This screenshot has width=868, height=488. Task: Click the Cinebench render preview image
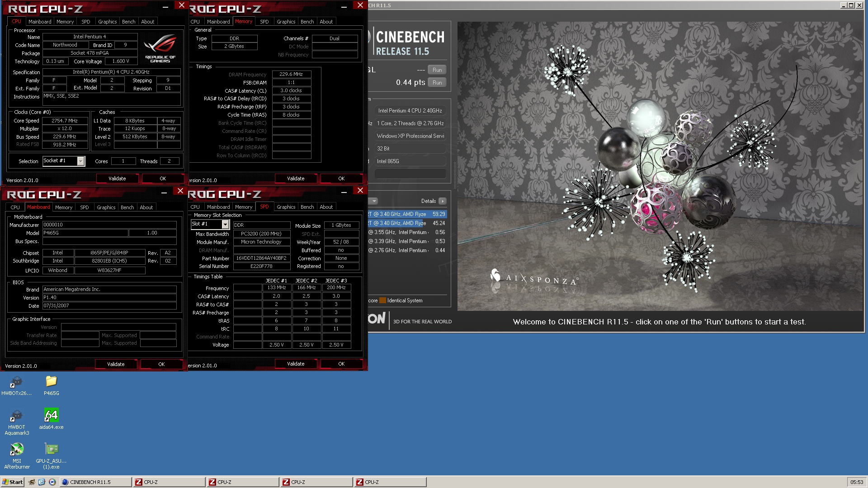660,166
